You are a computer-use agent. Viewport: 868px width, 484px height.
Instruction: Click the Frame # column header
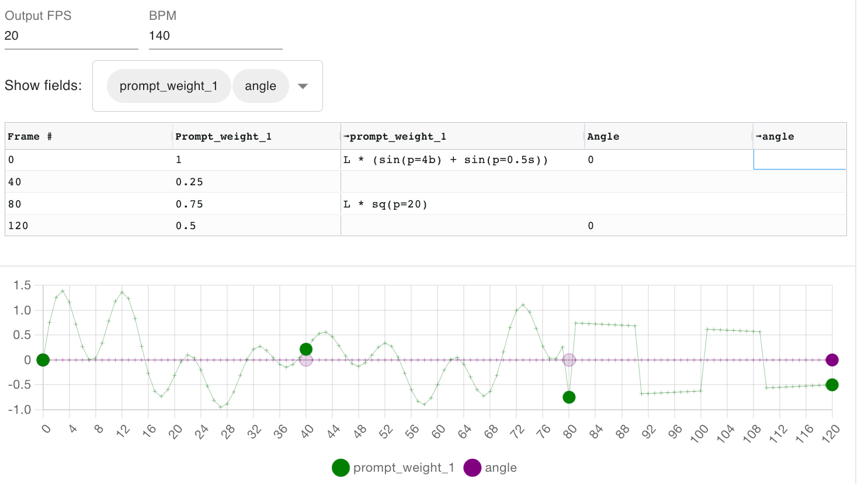pyautogui.click(x=89, y=136)
